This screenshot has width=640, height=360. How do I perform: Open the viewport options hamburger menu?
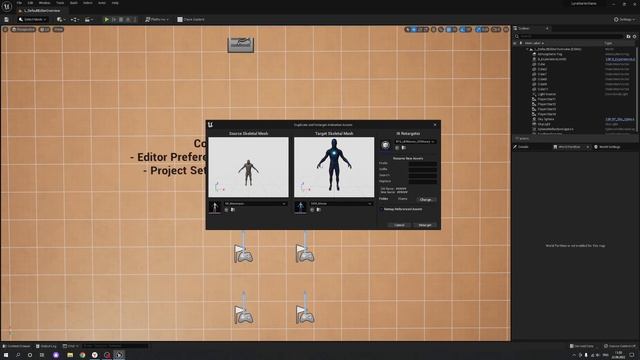coord(5,29)
